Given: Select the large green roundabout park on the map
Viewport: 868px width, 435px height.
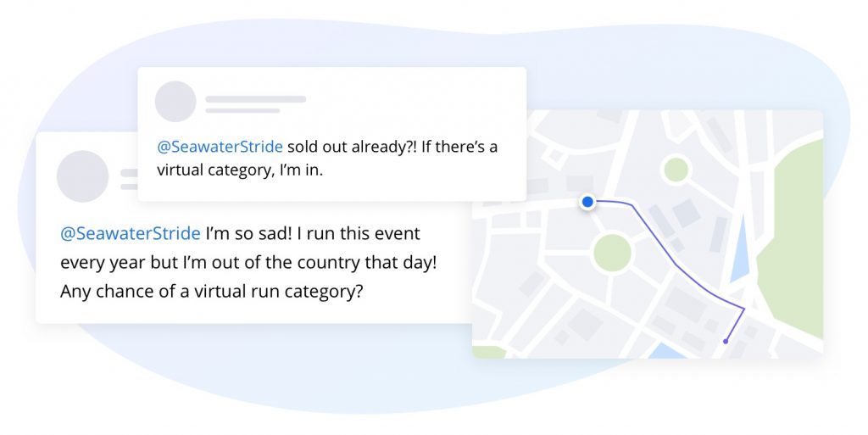Looking at the screenshot, I should pos(612,252).
